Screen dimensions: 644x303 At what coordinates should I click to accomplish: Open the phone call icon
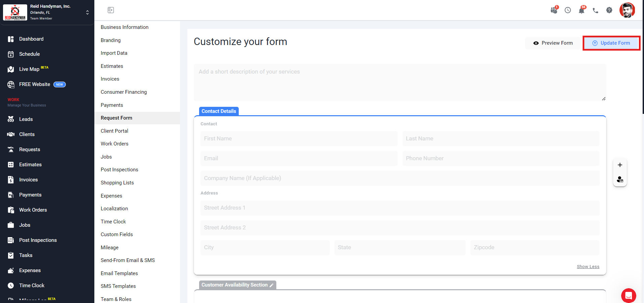pyautogui.click(x=595, y=10)
